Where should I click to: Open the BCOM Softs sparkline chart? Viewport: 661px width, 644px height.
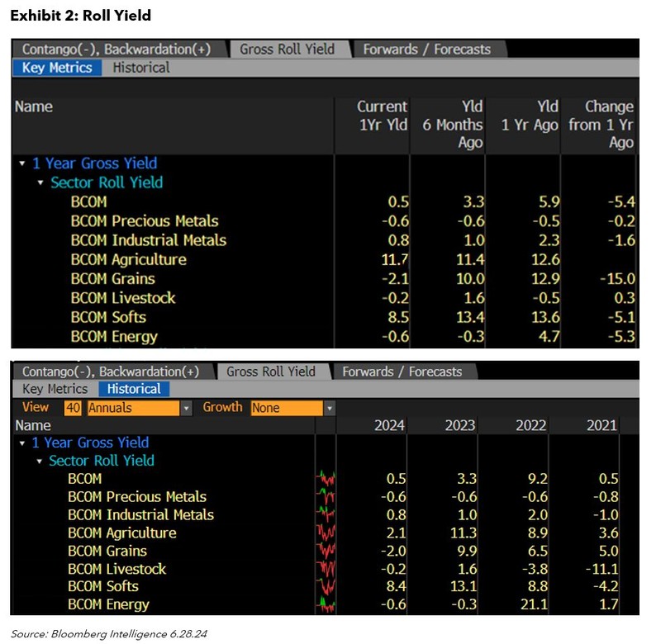[326, 586]
